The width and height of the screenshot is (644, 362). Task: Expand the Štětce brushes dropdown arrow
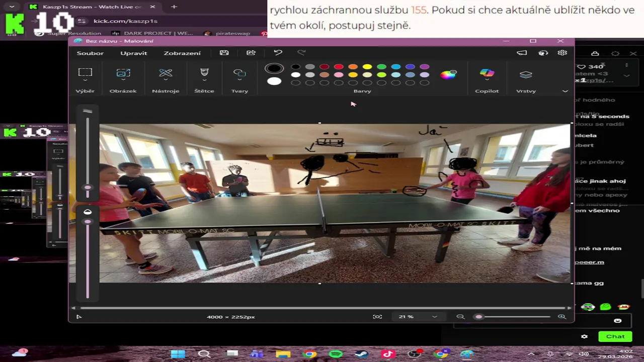(x=204, y=80)
